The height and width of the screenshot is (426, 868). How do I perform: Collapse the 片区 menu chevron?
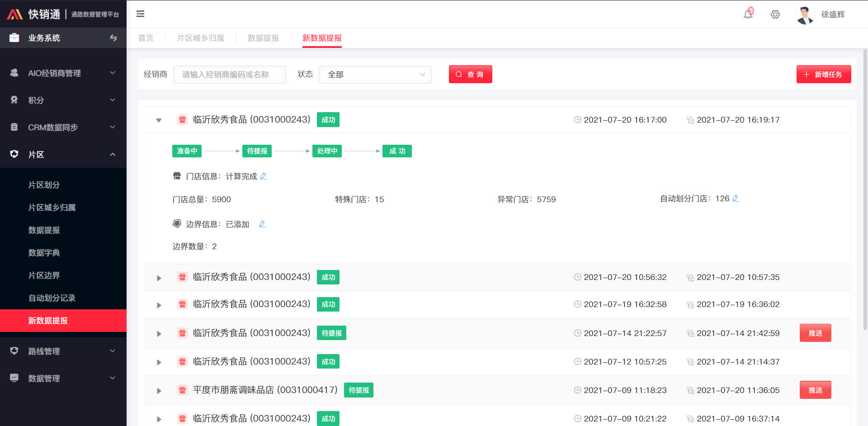113,155
